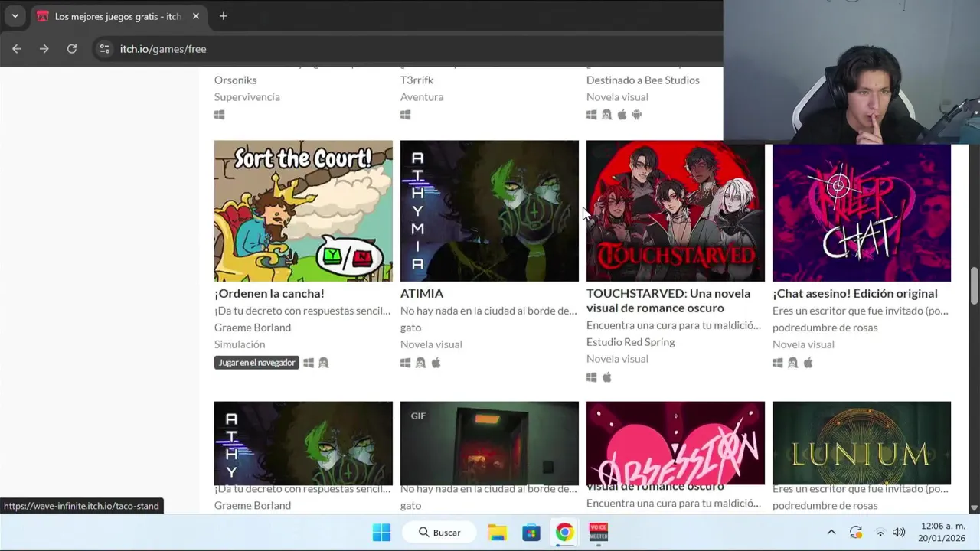The height and width of the screenshot is (551, 980).
Task: Select 'Supervivencia' genre under Orsoniks
Action: 247,96
